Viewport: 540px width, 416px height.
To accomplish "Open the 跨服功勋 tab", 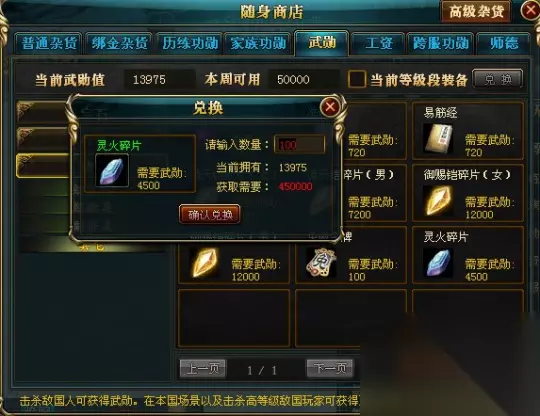I will [441, 44].
